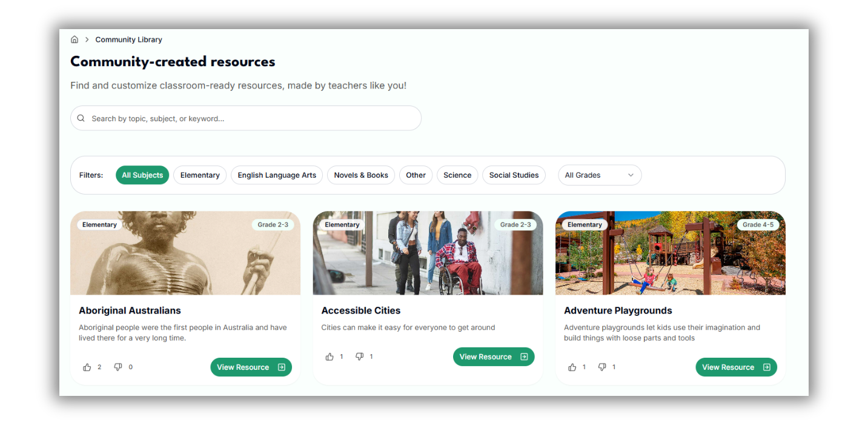868x425 pixels.
Task: View Resource for Aboriginal Australians
Action: (251, 367)
